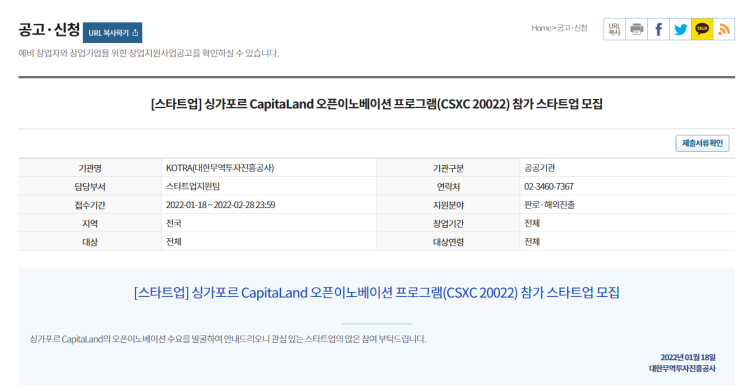Share announcement on Twitter

(680, 29)
